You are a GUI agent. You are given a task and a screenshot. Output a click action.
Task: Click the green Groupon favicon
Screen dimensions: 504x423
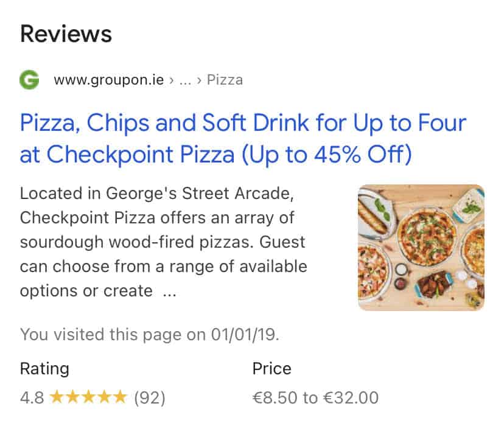tap(29, 80)
